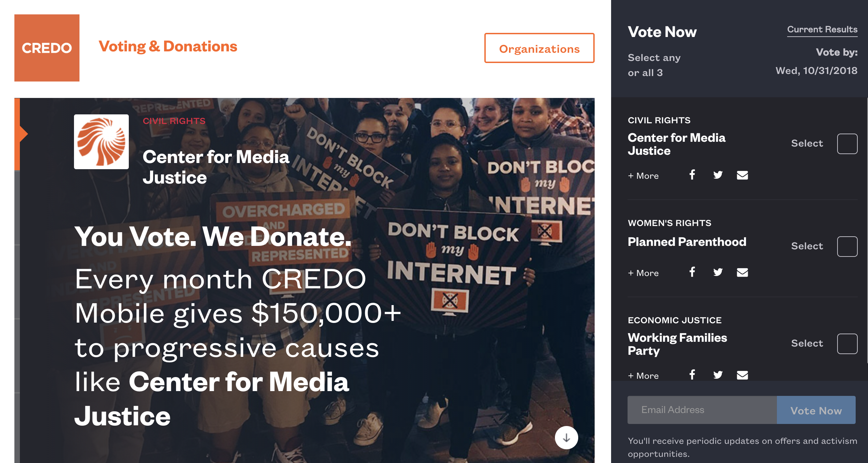
Task: Share Center for Media Justice on Facebook
Action: [x=692, y=175]
